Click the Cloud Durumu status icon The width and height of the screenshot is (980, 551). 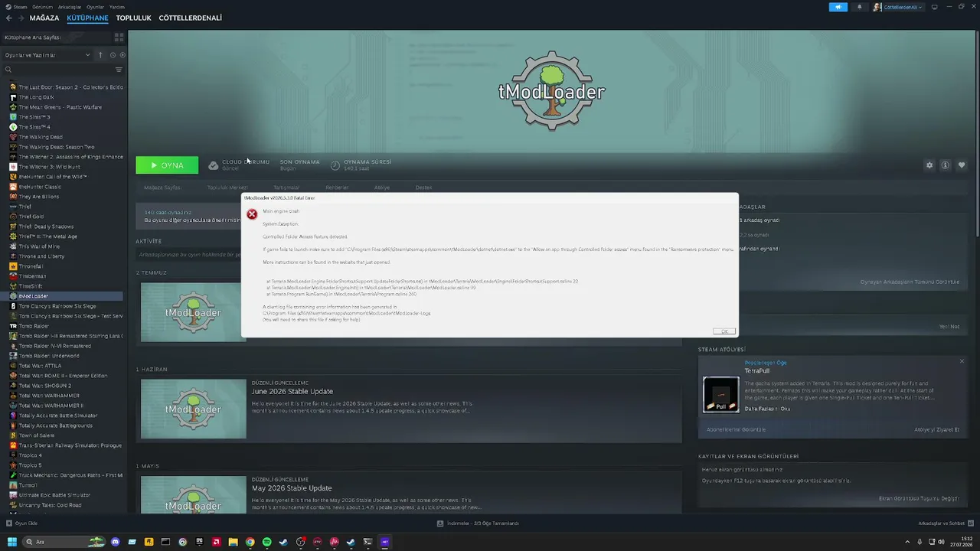(214, 165)
